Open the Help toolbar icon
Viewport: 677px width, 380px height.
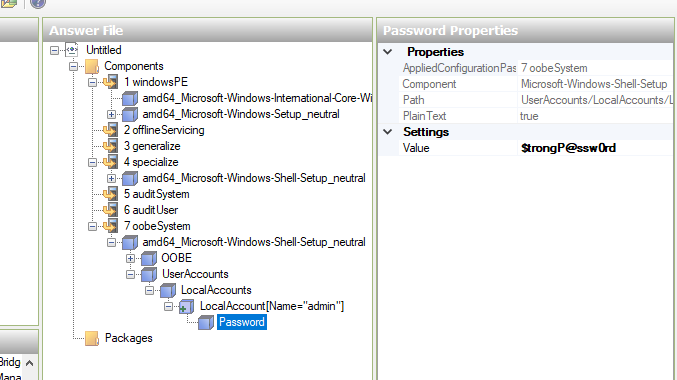[38, 3]
